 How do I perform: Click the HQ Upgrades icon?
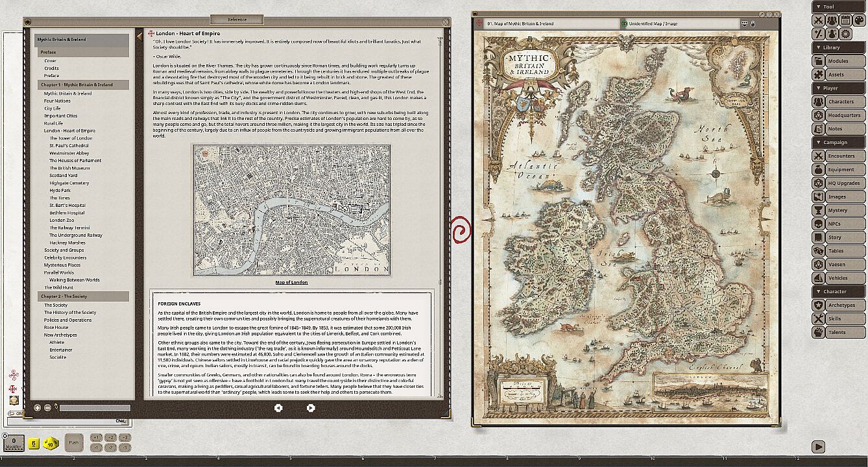pos(818,183)
